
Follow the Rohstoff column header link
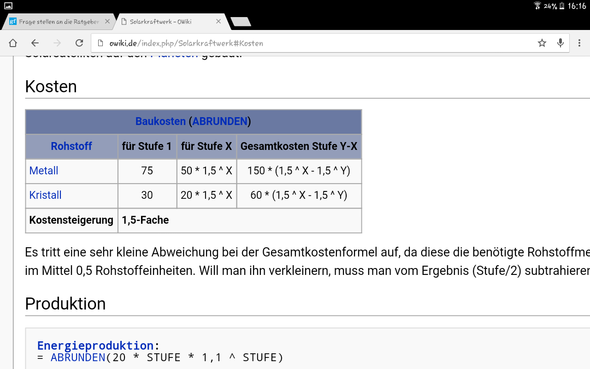[71, 146]
